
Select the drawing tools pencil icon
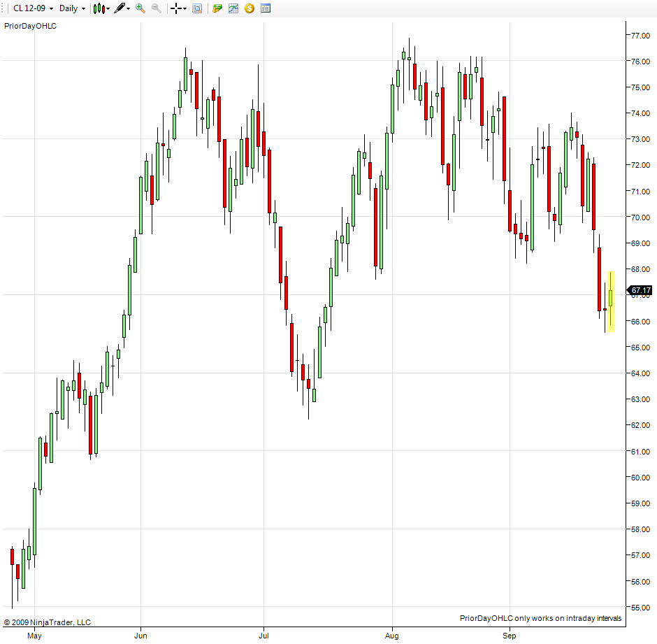tap(120, 8)
